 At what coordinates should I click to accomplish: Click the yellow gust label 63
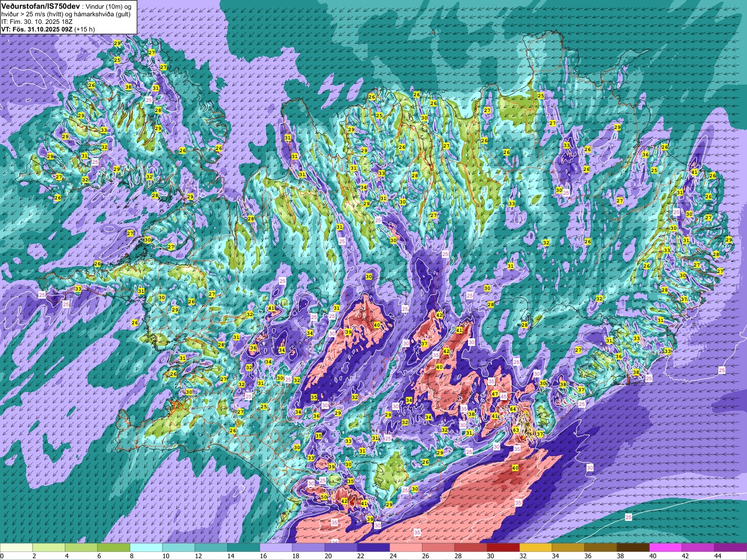tap(516, 430)
